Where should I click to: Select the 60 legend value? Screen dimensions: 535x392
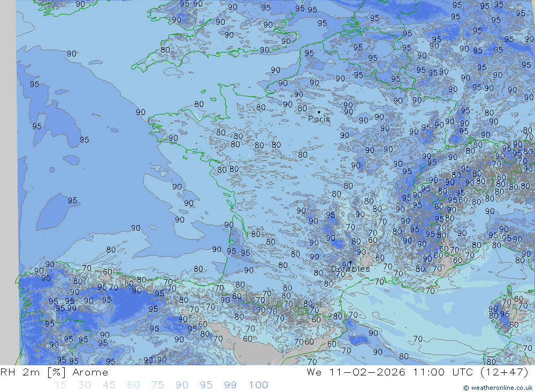133,385
